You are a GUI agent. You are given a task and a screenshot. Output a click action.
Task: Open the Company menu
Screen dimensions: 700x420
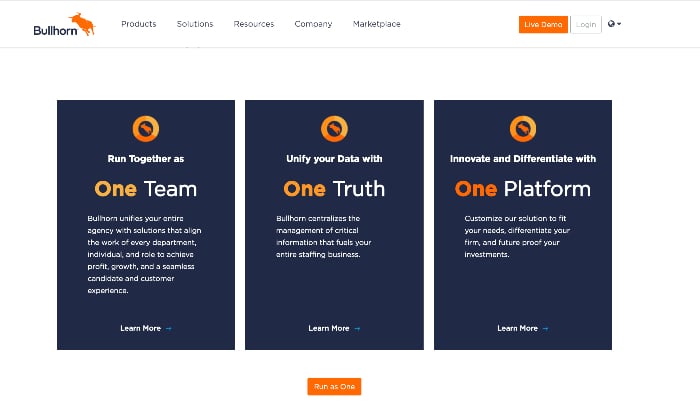tap(313, 24)
